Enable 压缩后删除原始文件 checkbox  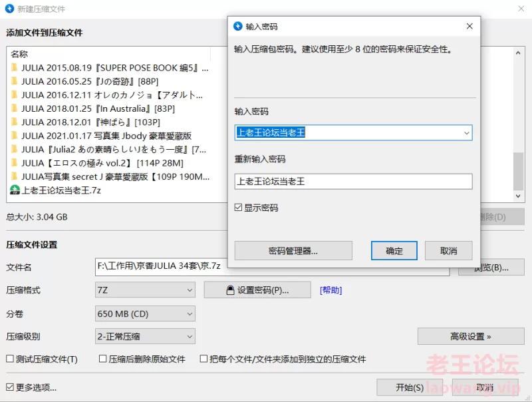point(103,359)
